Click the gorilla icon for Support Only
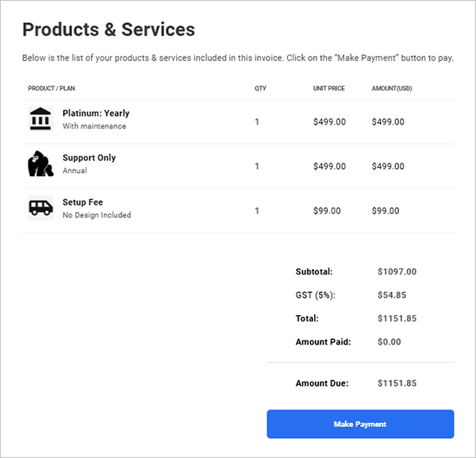 coord(40,164)
